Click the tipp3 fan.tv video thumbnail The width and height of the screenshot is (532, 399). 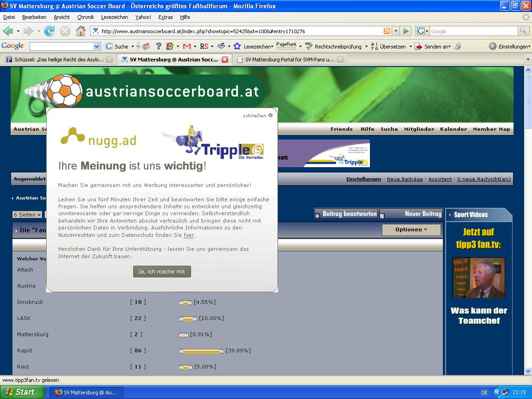[x=479, y=278]
